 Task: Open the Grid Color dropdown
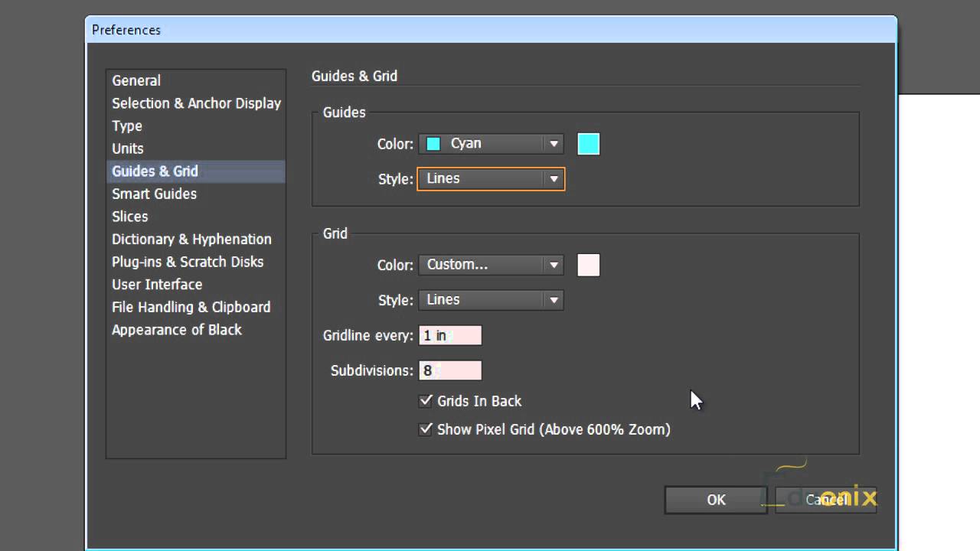point(491,265)
